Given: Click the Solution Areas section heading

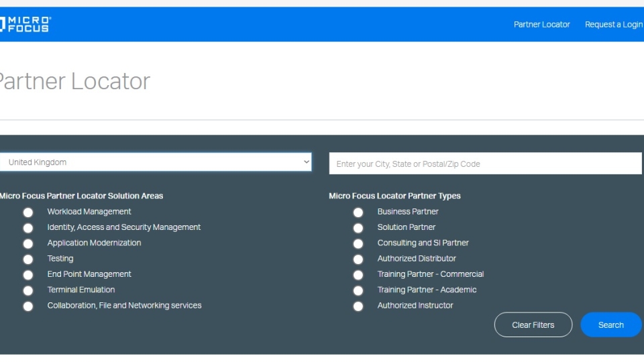Looking at the screenshot, I should (x=81, y=196).
